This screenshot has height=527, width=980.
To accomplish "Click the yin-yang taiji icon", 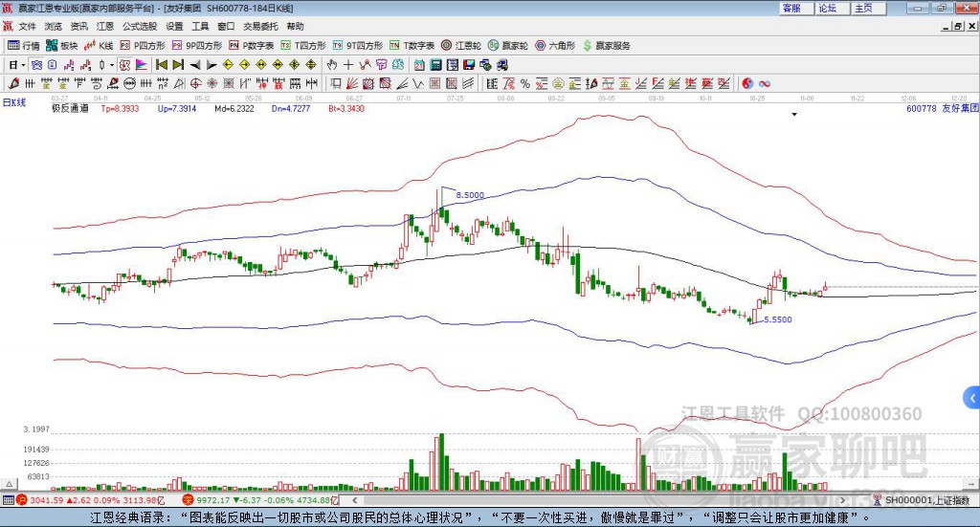I will (x=747, y=83).
